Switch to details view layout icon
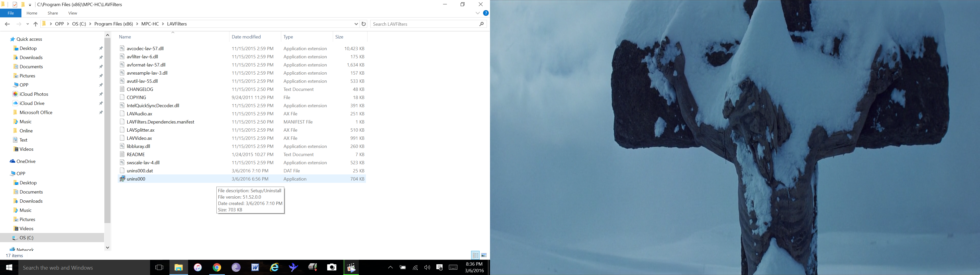 coord(475,255)
